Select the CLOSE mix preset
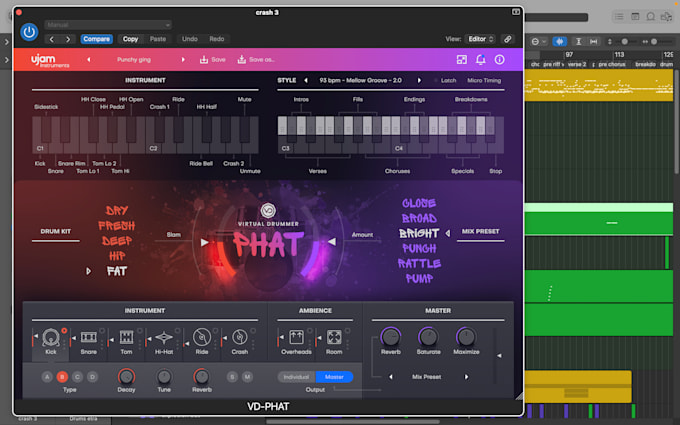This screenshot has width=680, height=425. tap(419, 203)
